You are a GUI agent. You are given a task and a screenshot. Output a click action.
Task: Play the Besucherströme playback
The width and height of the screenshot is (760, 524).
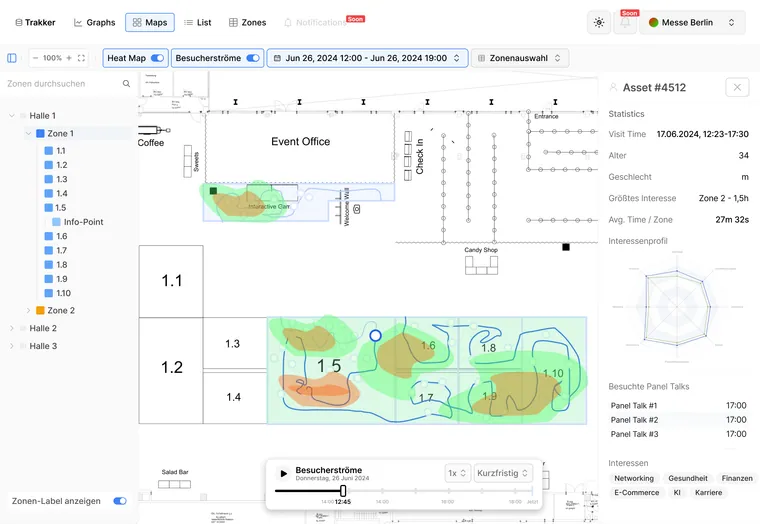tap(284, 473)
